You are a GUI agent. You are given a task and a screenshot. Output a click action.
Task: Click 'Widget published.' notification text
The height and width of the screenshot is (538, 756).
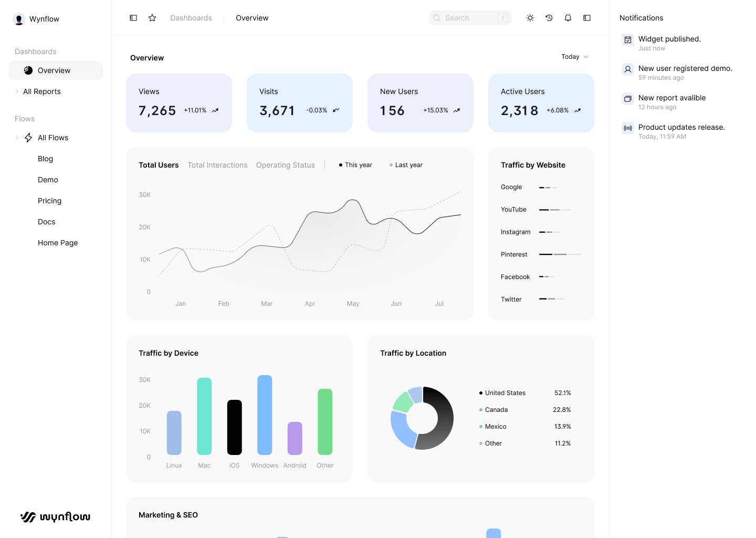tap(669, 39)
